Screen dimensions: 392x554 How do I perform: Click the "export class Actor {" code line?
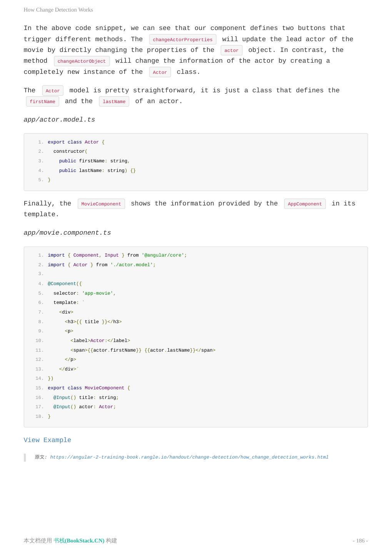pyautogui.click(x=76, y=142)
